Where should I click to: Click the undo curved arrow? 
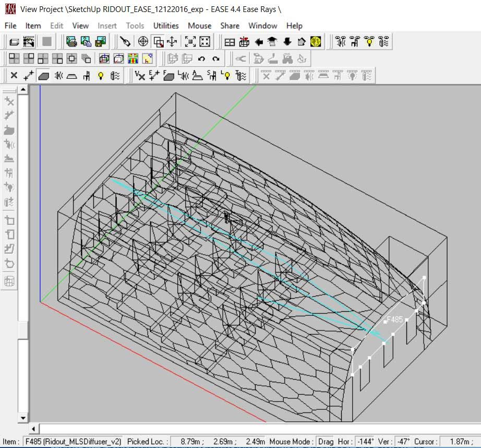(201, 58)
